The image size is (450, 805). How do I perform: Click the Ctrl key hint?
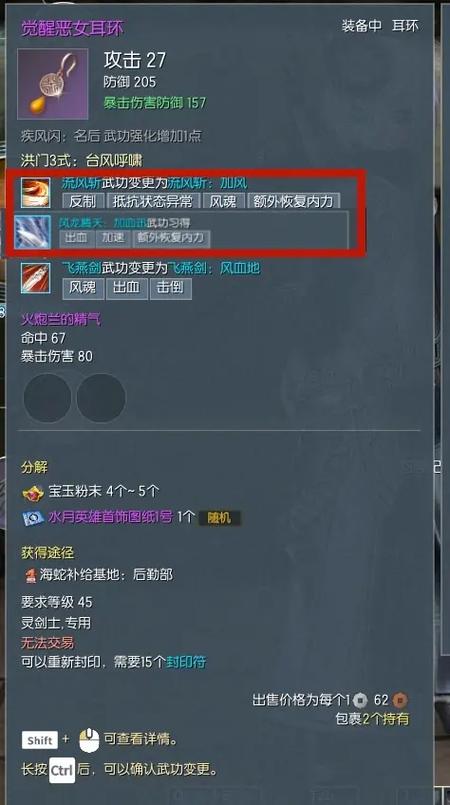coord(62,770)
